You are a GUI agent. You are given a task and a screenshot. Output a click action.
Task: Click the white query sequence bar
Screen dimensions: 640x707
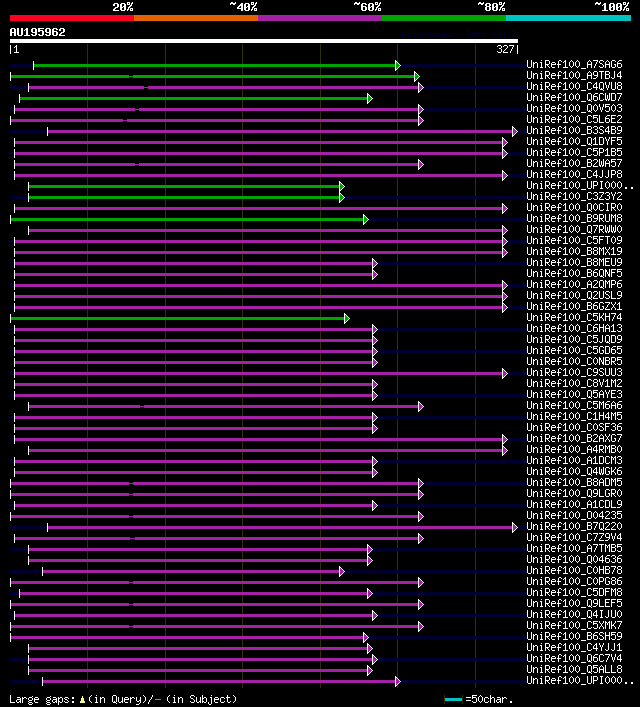(x=264, y=41)
